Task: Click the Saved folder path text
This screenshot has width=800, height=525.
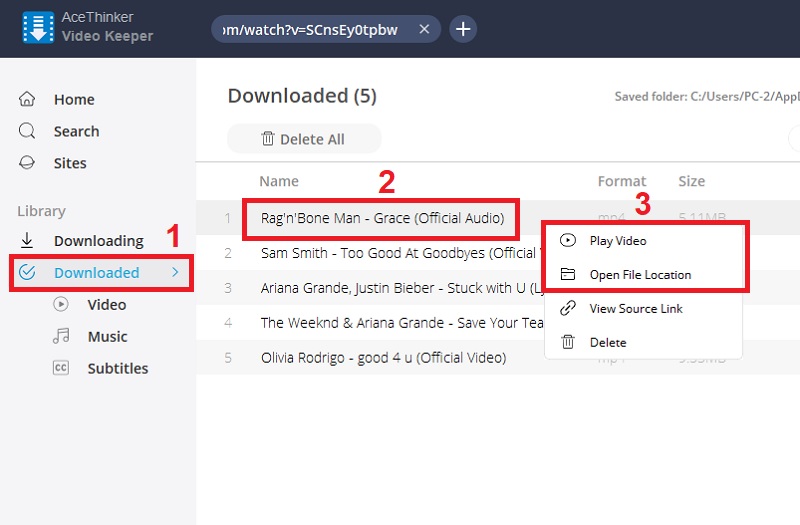Action: point(707,96)
